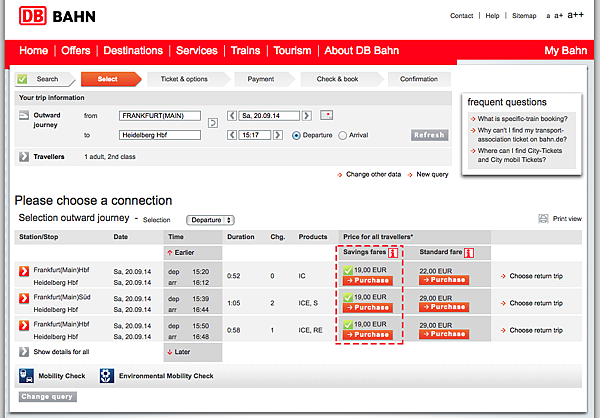Click the Change query button

pos(47,397)
